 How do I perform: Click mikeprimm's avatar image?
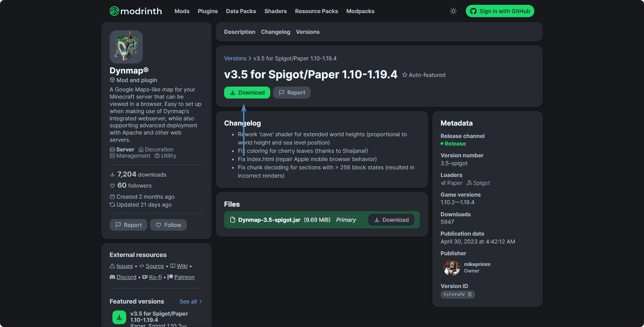451,268
